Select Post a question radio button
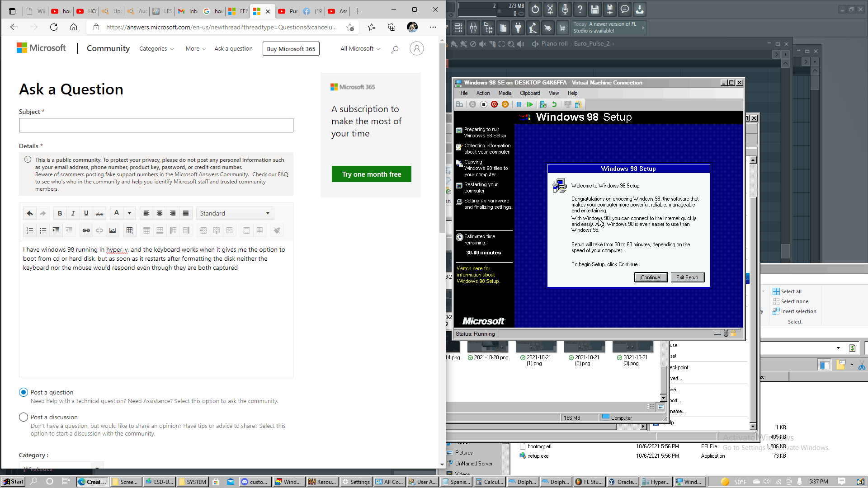 coord(24,392)
